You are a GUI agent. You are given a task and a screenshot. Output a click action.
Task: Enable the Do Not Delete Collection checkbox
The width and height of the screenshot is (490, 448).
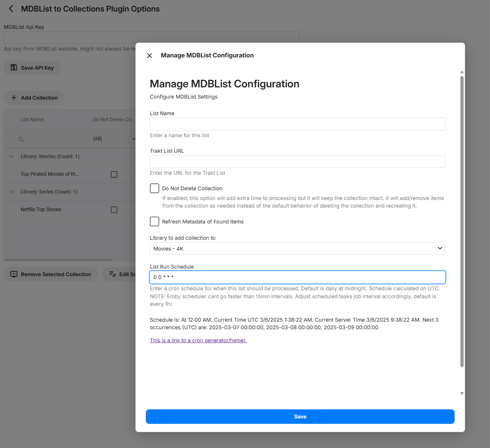click(x=155, y=188)
